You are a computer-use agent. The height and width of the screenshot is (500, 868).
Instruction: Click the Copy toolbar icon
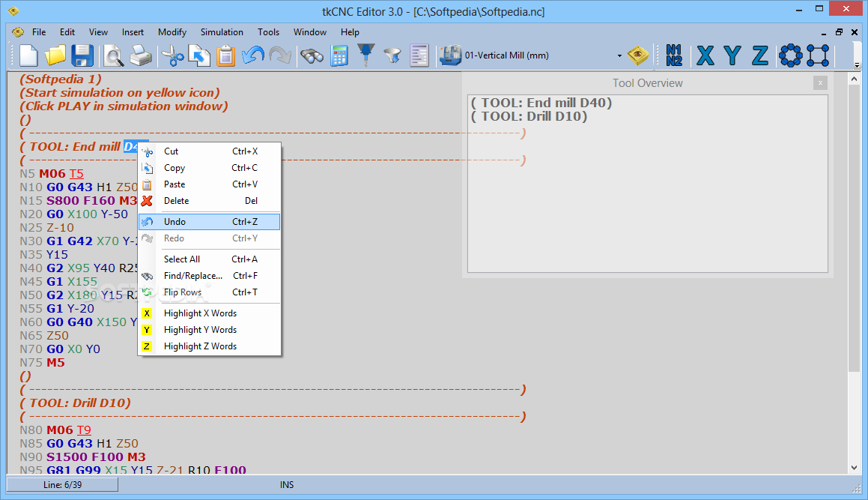(199, 55)
